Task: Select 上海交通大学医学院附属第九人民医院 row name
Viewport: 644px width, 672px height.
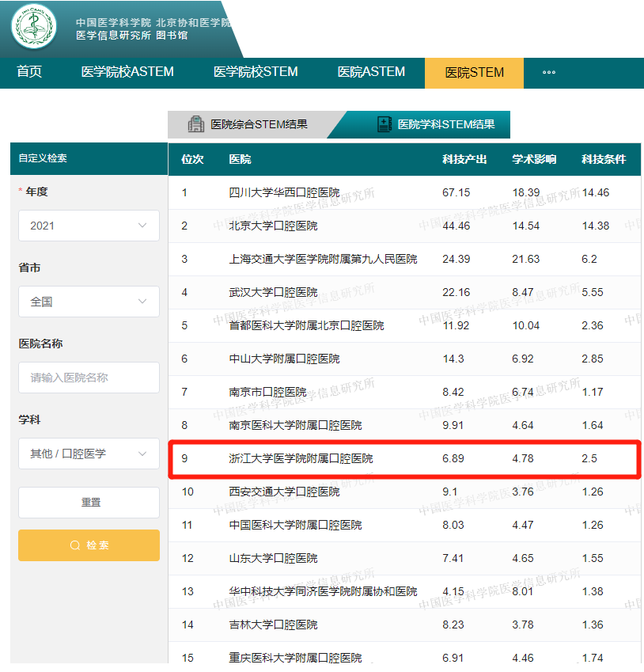Action: click(x=323, y=259)
